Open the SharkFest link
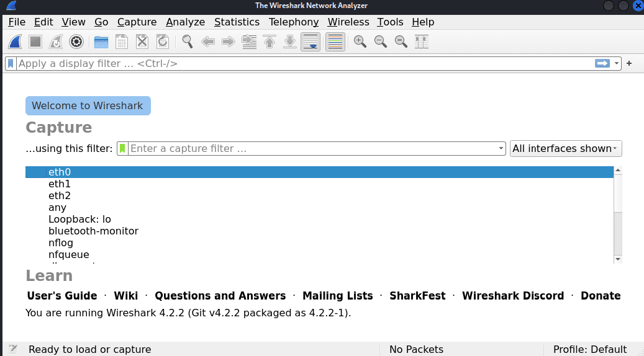The width and height of the screenshot is (644, 356). pos(417,296)
